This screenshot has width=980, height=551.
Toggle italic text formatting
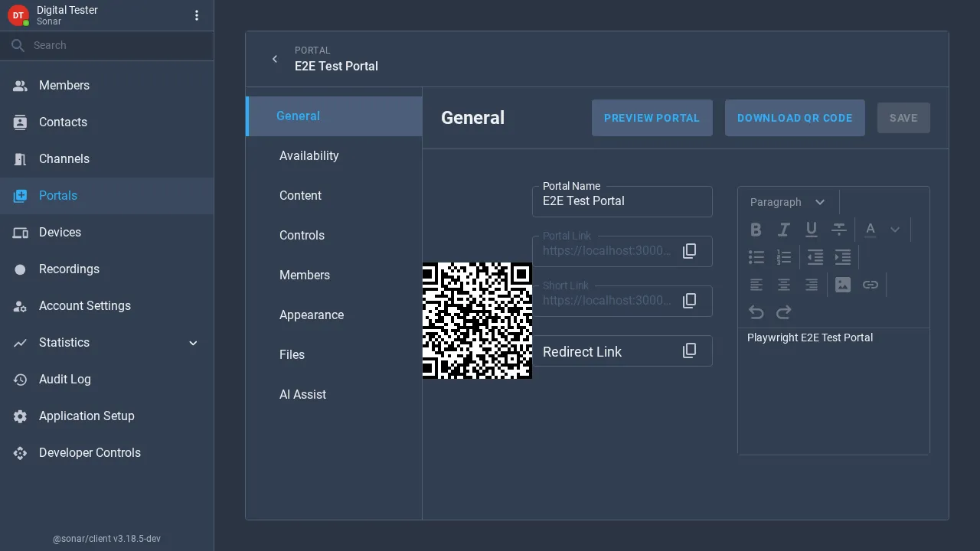(784, 230)
